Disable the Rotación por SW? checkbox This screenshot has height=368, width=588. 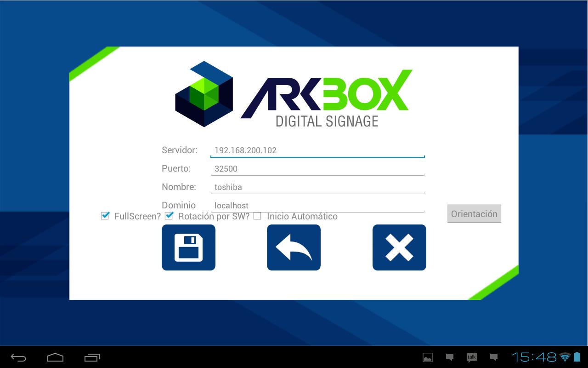click(169, 215)
